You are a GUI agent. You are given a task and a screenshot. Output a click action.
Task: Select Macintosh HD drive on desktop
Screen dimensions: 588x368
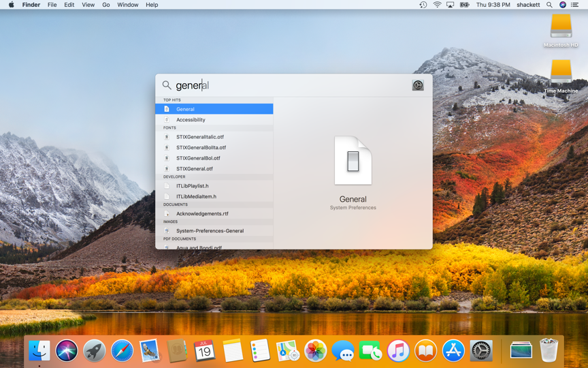point(561,31)
